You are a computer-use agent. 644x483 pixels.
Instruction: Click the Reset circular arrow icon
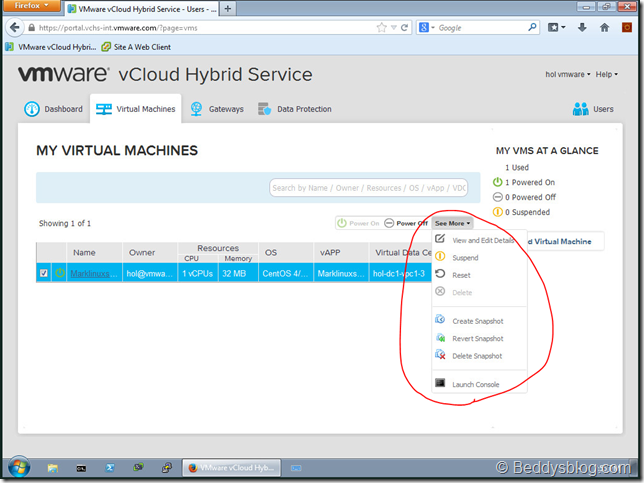pyautogui.click(x=440, y=274)
